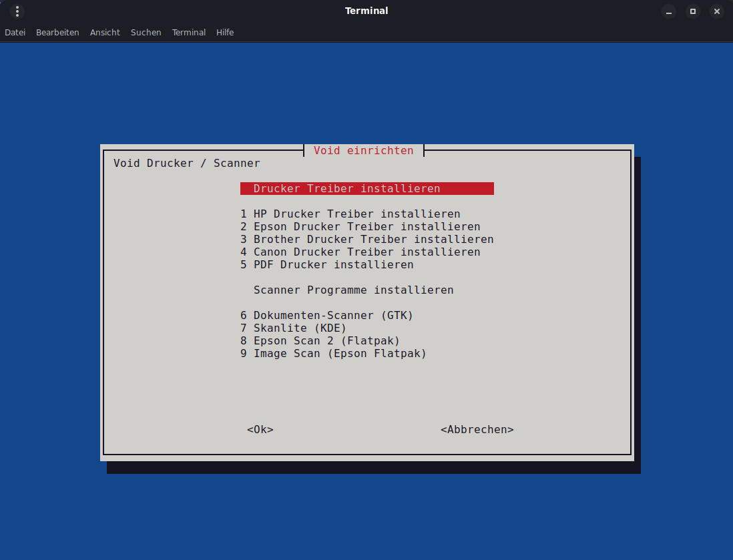Select Image Scan (Epson Flatpak) entry
Image resolution: width=733 pixels, height=560 pixels.
point(333,353)
